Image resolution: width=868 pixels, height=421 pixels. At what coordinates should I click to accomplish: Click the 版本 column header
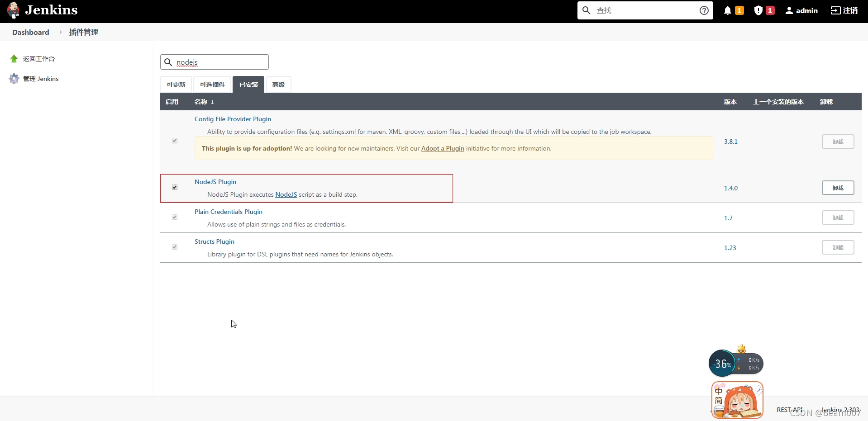tap(730, 102)
